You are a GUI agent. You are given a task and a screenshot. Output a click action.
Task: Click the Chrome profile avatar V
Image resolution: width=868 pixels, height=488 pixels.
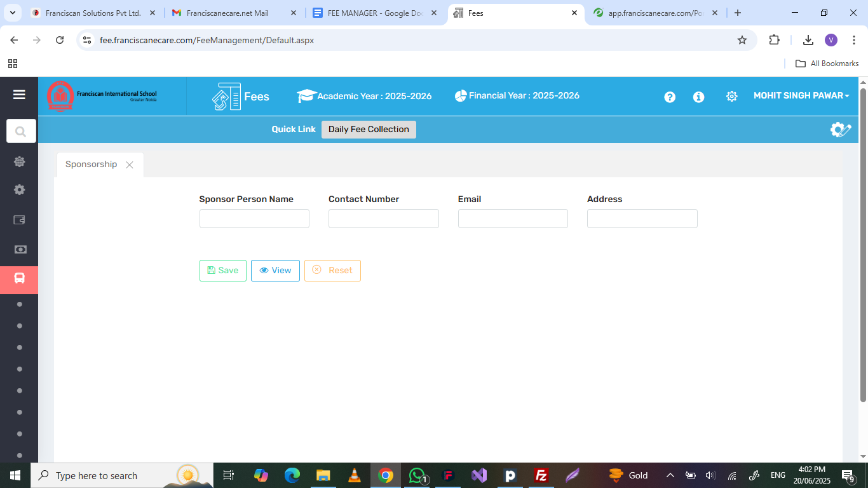pyautogui.click(x=831, y=40)
